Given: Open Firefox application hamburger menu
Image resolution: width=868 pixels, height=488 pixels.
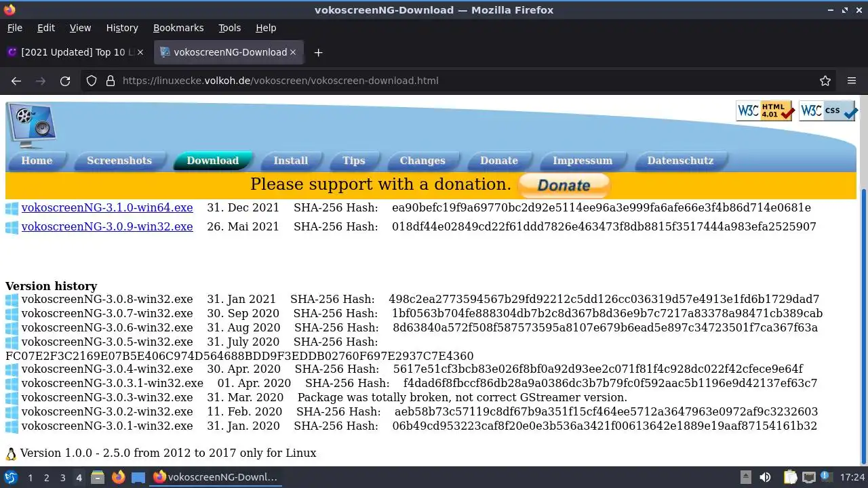Looking at the screenshot, I should (852, 81).
